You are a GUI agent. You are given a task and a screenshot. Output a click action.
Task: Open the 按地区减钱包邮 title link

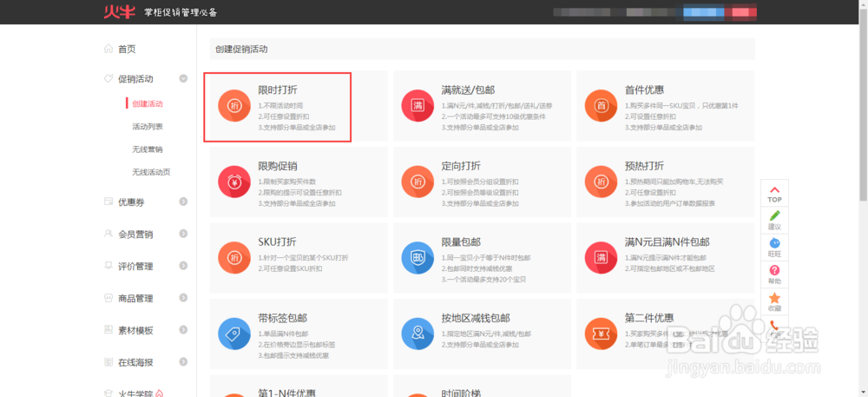476,318
